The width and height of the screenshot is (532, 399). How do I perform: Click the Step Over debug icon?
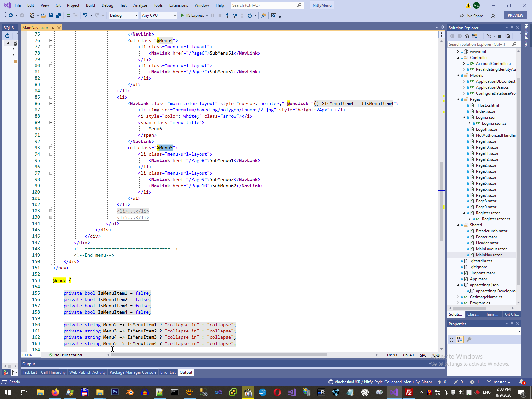point(235,15)
